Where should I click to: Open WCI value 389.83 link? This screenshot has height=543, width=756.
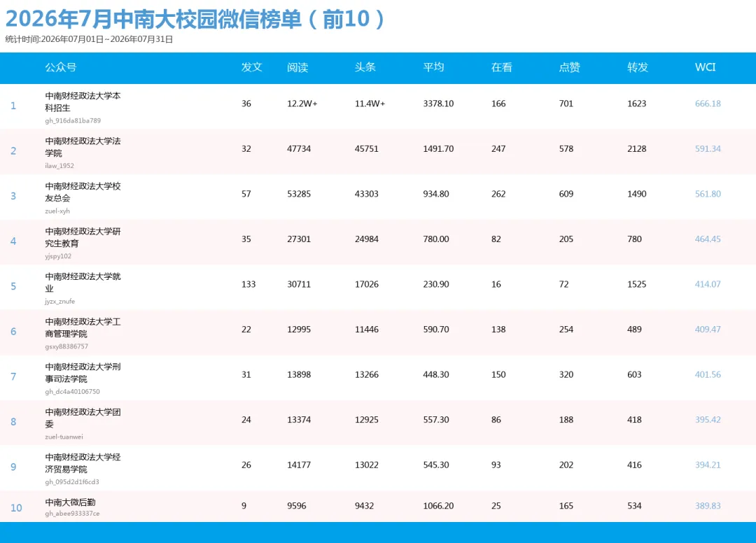(x=708, y=506)
